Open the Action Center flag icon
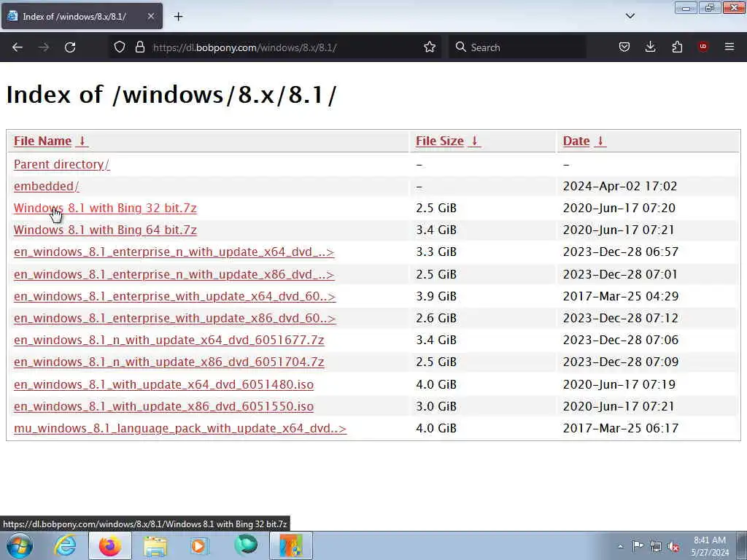747x560 pixels. coord(638,546)
